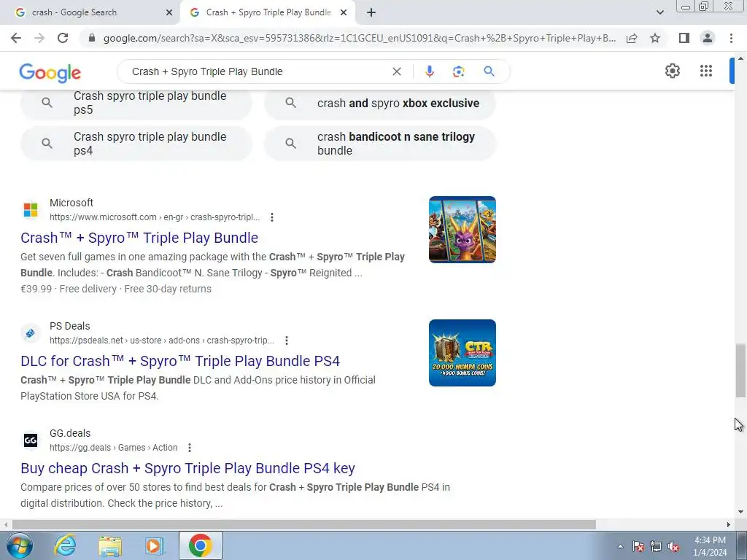Screen dimensions: 747x560
Task: Open the CTR Wumpa Coins thumbnail
Action: tap(462, 353)
